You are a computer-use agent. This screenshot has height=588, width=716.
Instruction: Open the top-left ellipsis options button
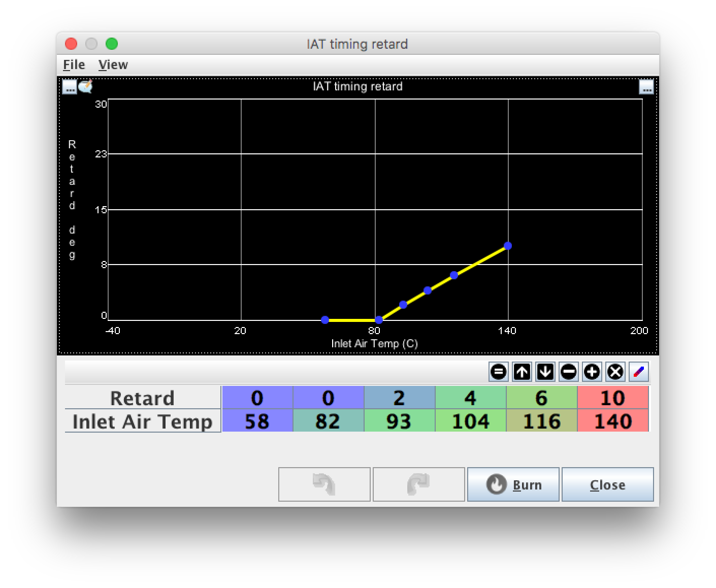70,87
